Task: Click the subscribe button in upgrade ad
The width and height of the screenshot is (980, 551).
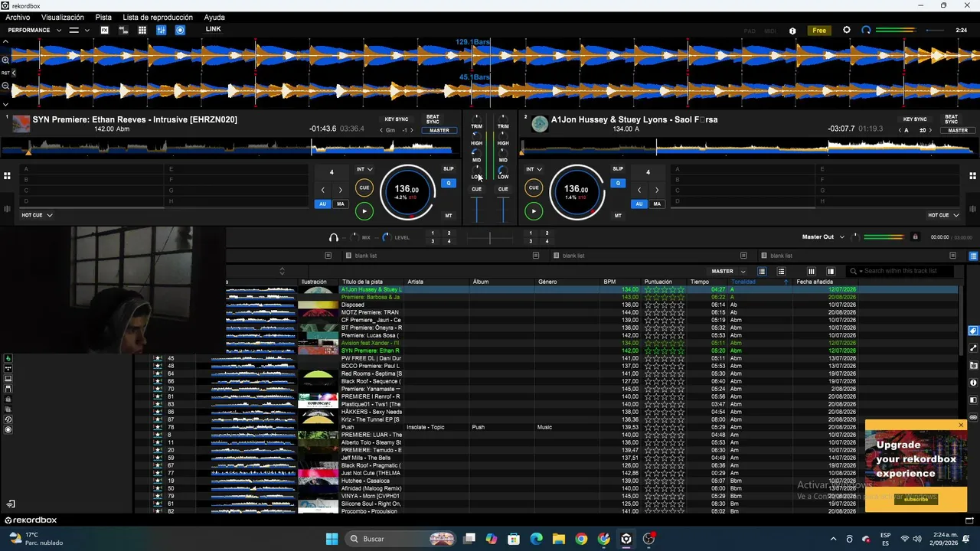Action: pyautogui.click(x=916, y=498)
